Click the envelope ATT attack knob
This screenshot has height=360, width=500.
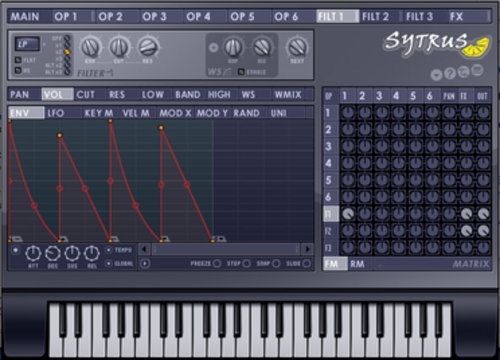pyautogui.click(x=33, y=254)
